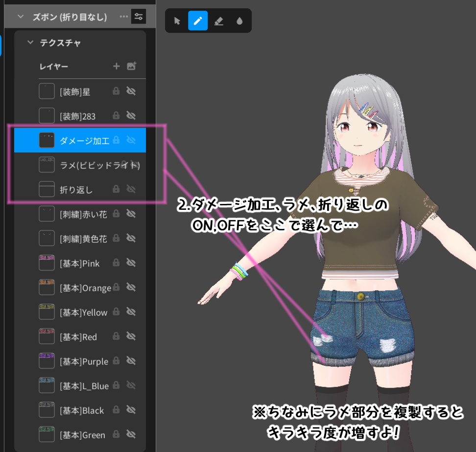Viewport: 476px width, 452px height.
Task: Collapse the テクスチャ section
Action: tap(30, 42)
